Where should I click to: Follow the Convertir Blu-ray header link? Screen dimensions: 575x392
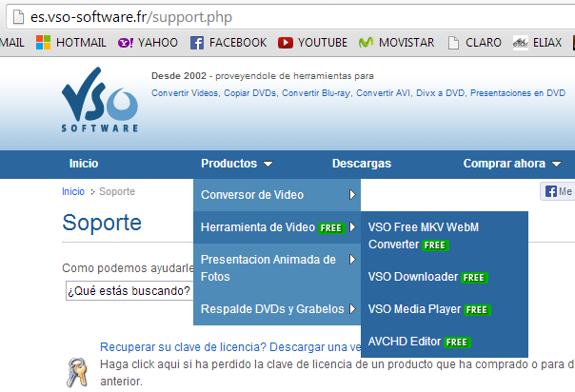[317, 93]
